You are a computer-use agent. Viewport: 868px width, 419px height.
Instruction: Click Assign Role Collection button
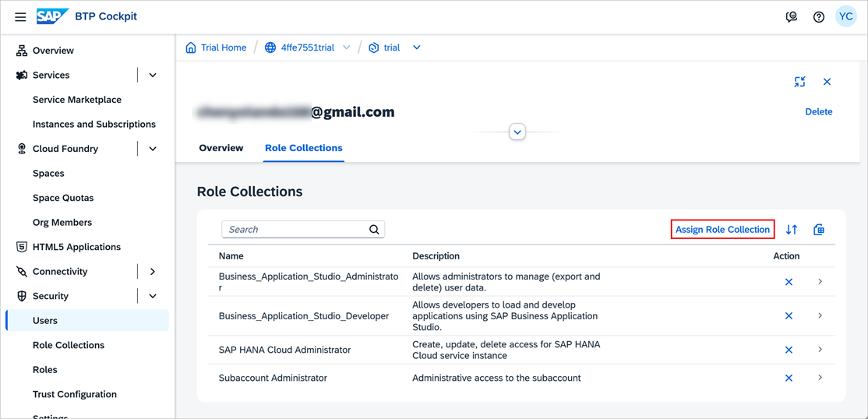722,229
